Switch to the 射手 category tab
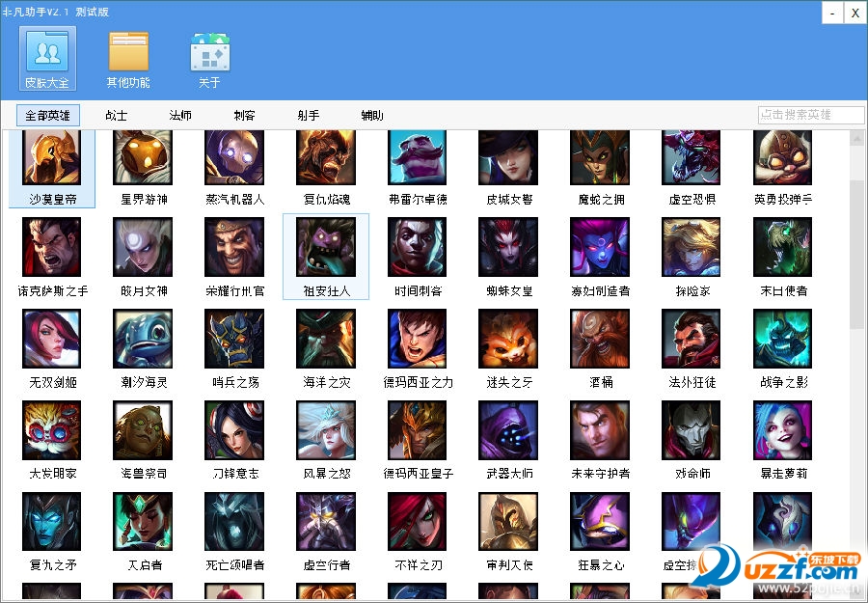Image resolution: width=868 pixels, height=603 pixels. (x=309, y=115)
